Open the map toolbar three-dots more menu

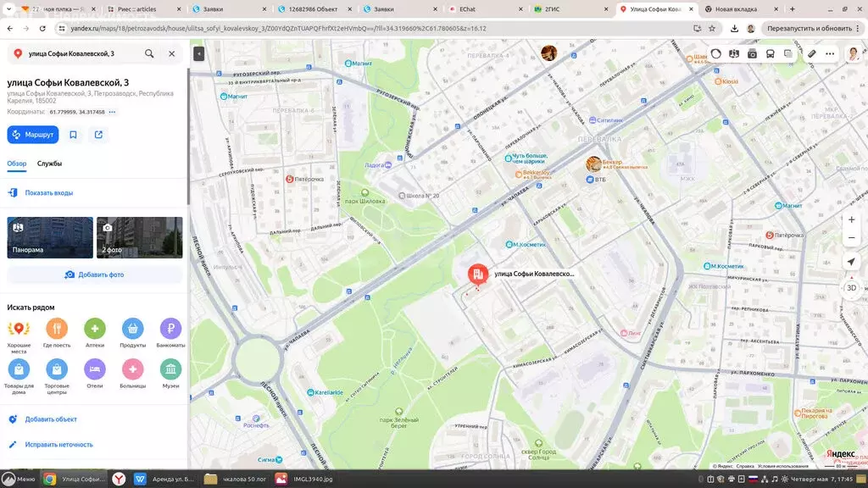[x=830, y=53]
